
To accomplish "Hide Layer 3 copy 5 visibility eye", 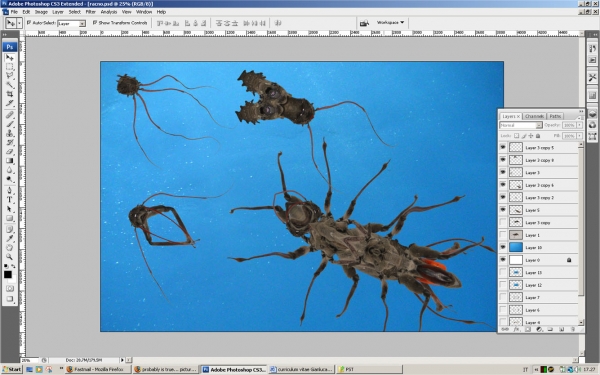I will (503, 147).
